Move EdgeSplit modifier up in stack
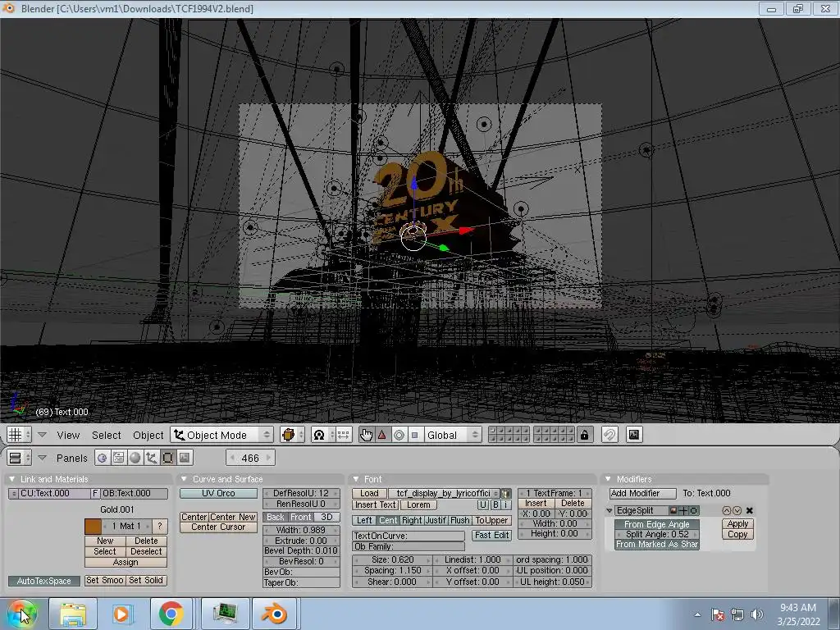Image resolution: width=840 pixels, height=630 pixels. tap(727, 511)
